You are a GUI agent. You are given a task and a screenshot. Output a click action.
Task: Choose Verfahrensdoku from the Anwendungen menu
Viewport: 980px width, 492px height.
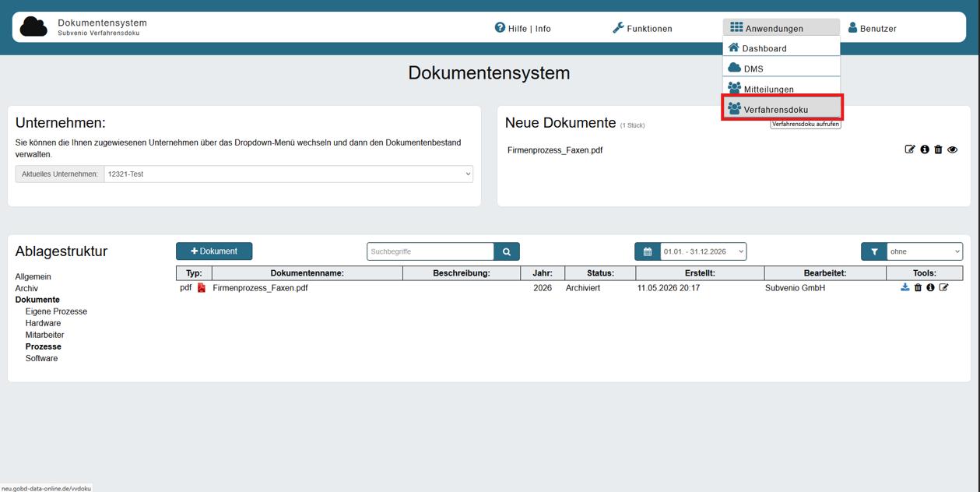click(781, 109)
